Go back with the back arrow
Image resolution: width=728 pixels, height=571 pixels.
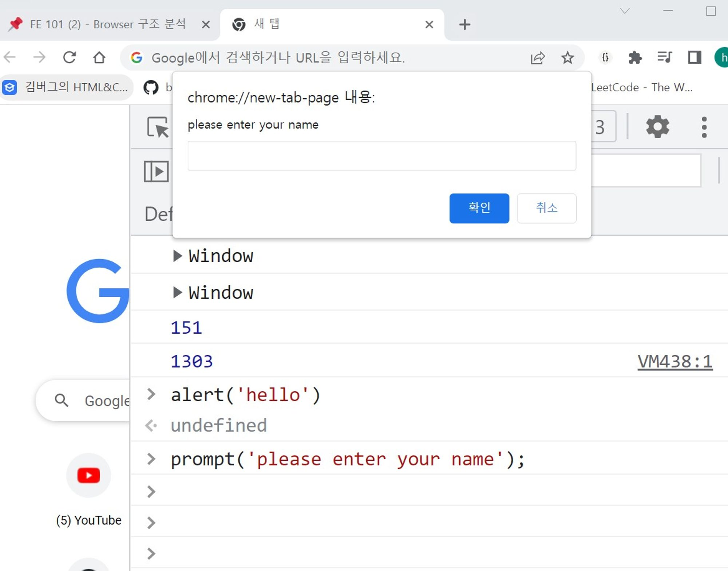point(10,57)
